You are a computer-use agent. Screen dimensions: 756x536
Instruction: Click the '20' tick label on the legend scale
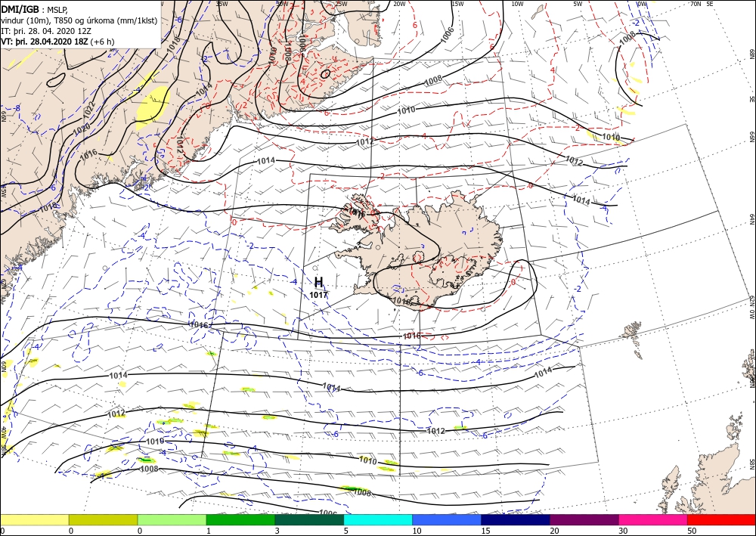click(x=554, y=531)
